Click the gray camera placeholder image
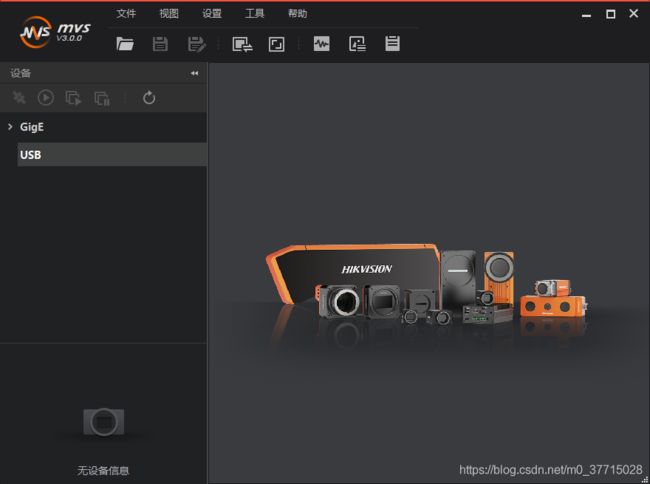The width and height of the screenshot is (650, 484). (x=104, y=422)
